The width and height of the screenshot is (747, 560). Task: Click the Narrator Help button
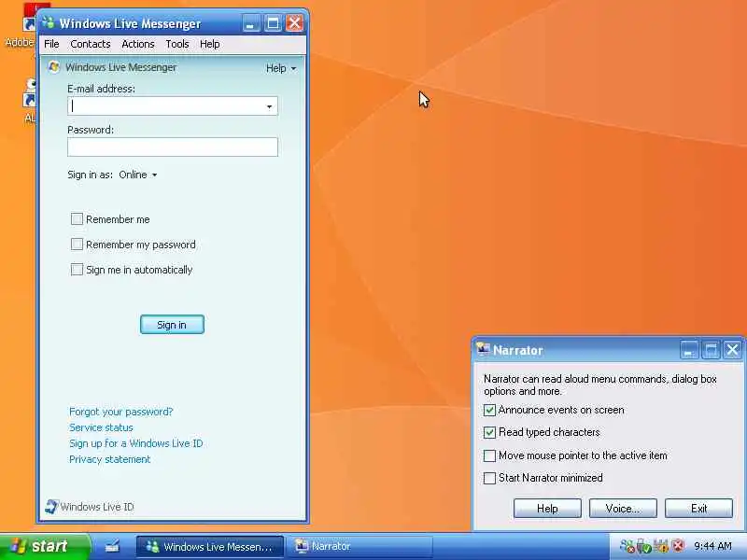(x=547, y=509)
